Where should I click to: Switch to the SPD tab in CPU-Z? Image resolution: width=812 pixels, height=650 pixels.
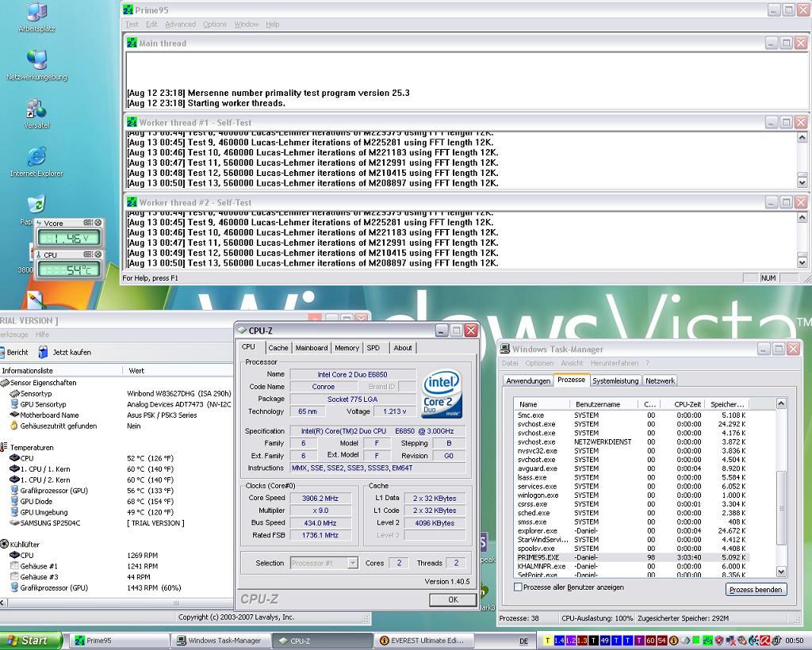click(x=373, y=348)
